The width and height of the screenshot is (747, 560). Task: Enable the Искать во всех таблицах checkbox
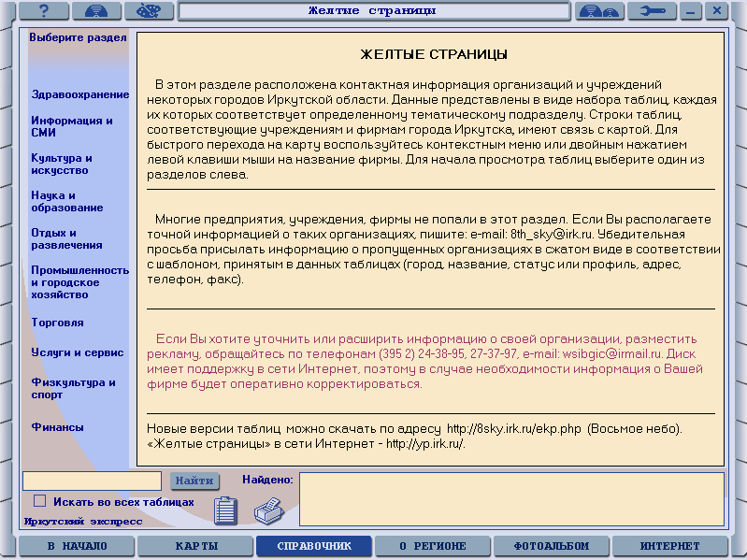[39, 501]
